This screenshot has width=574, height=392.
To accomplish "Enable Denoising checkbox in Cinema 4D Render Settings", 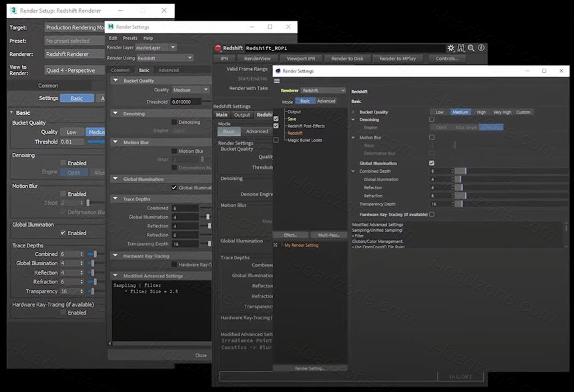I will pyautogui.click(x=432, y=119).
